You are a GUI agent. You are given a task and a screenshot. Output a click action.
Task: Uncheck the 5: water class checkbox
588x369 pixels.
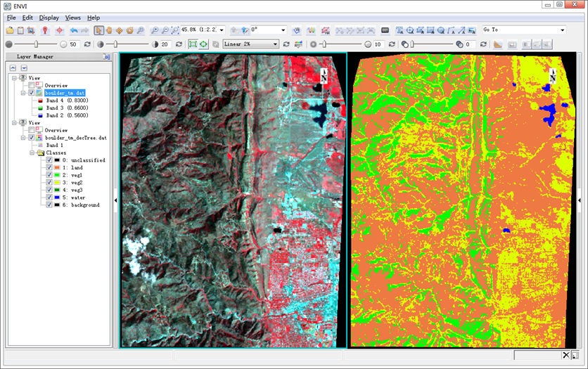pyautogui.click(x=49, y=198)
